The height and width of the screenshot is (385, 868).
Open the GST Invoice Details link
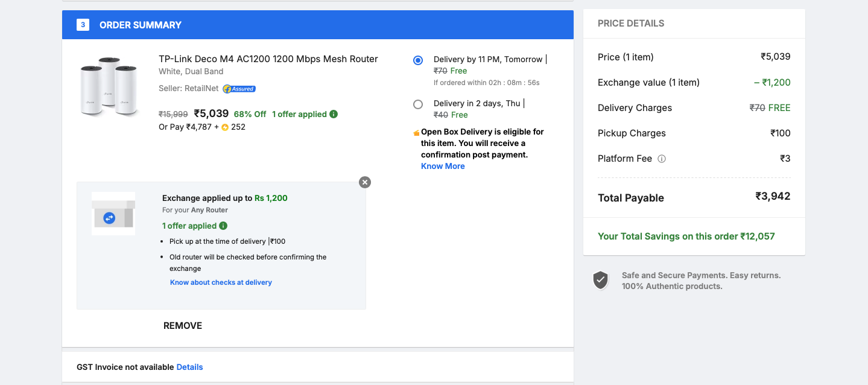189,367
